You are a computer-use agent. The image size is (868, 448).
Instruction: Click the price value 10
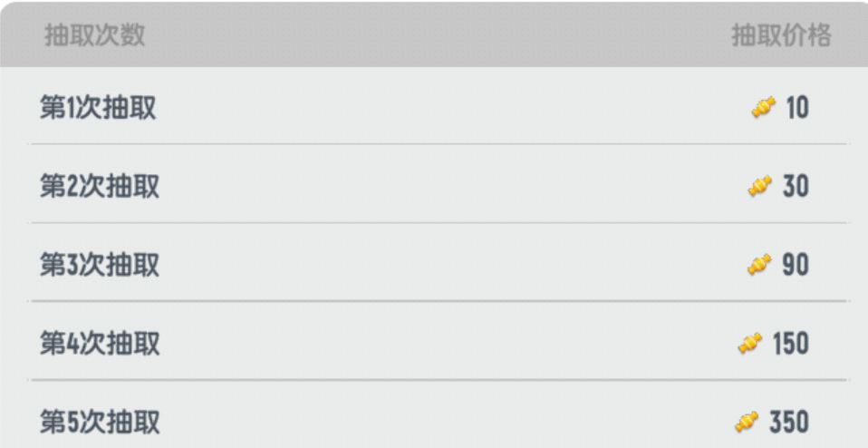pyautogui.click(x=797, y=108)
